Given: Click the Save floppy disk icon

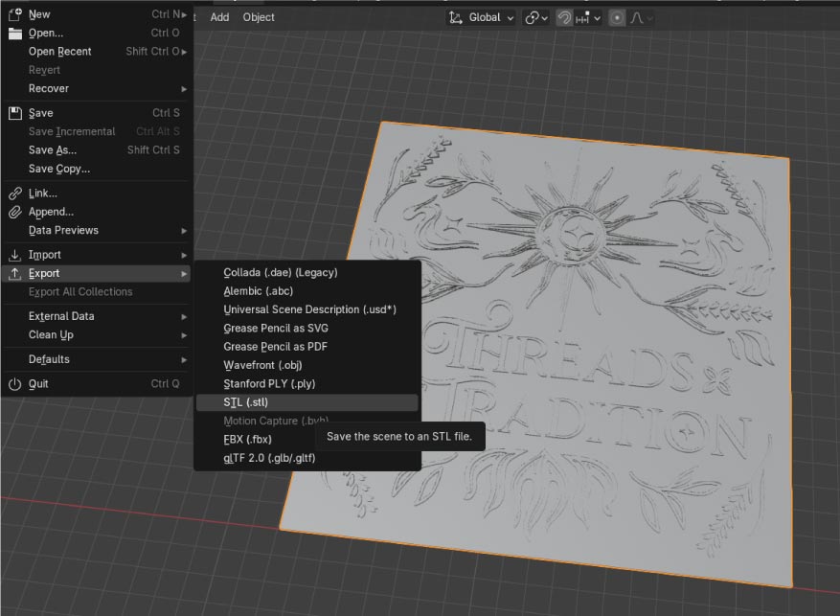Looking at the screenshot, I should [x=15, y=113].
